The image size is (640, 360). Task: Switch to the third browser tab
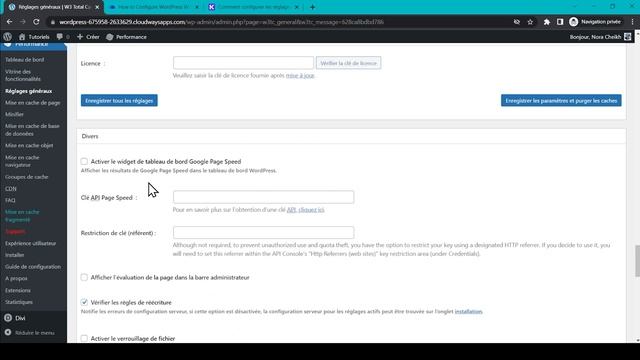253,7
